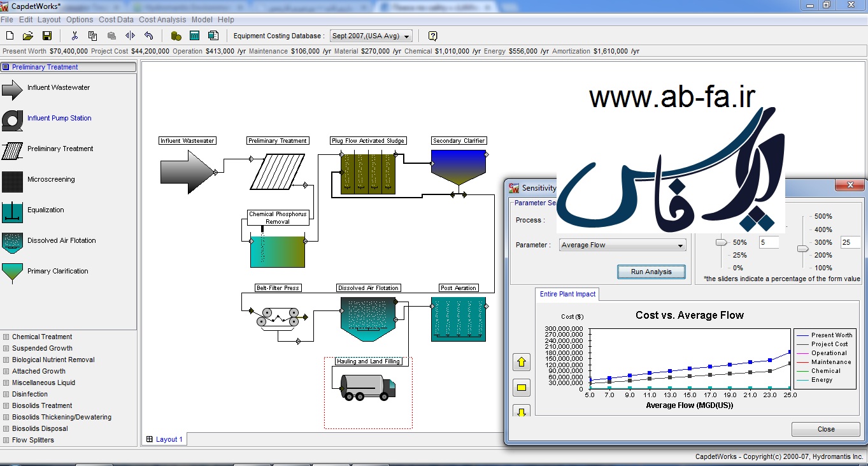Screen dimensions: 868x466
Task: Click the report sheet toolbar icon
Action: [x=213, y=36]
